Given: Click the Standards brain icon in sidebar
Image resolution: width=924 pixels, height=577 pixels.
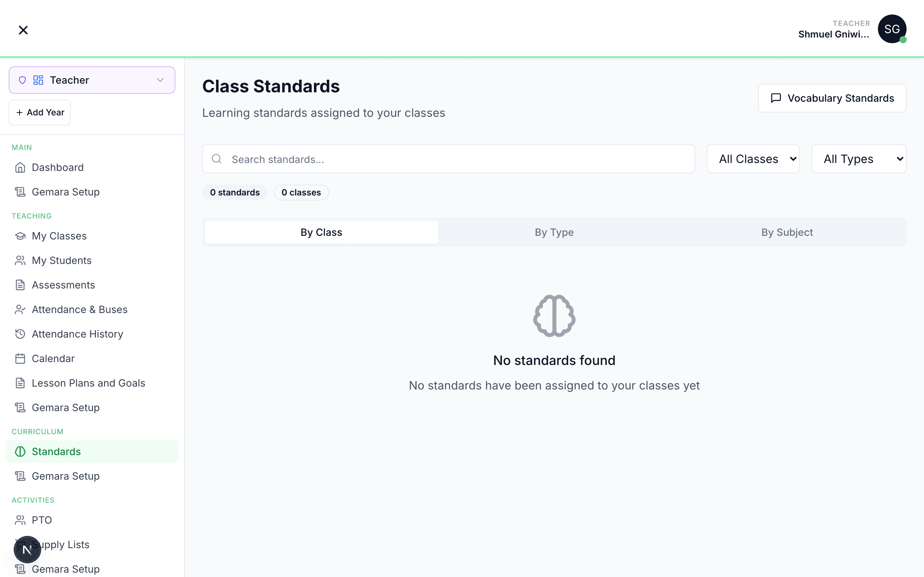Looking at the screenshot, I should (20, 452).
